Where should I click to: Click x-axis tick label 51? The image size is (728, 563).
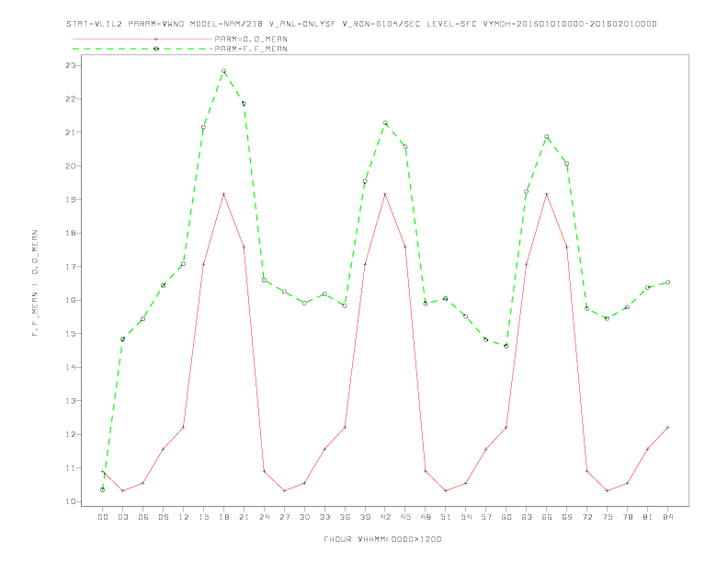[446, 517]
